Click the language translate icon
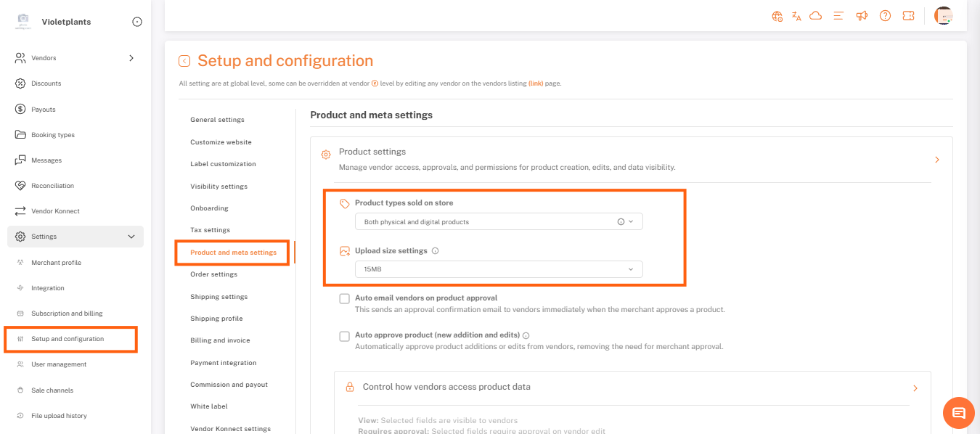 796,16
